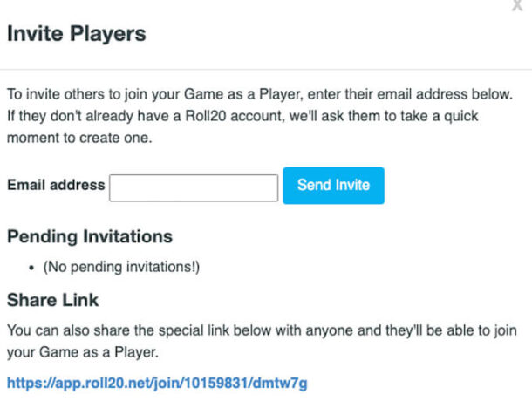This screenshot has width=532, height=408.
Task: Click the No pending invitations list entry
Action: coord(121,267)
